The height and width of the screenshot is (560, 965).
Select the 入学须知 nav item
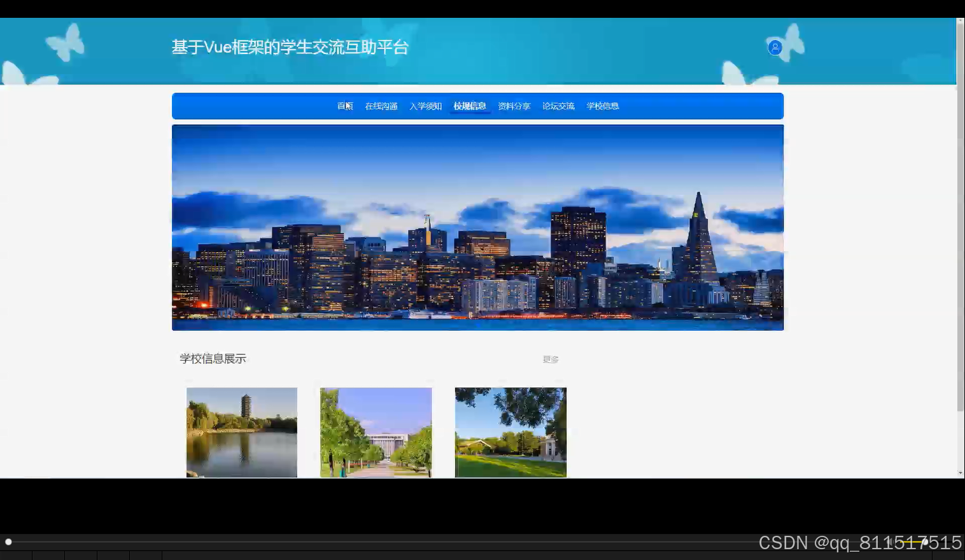[x=425, y=106]
